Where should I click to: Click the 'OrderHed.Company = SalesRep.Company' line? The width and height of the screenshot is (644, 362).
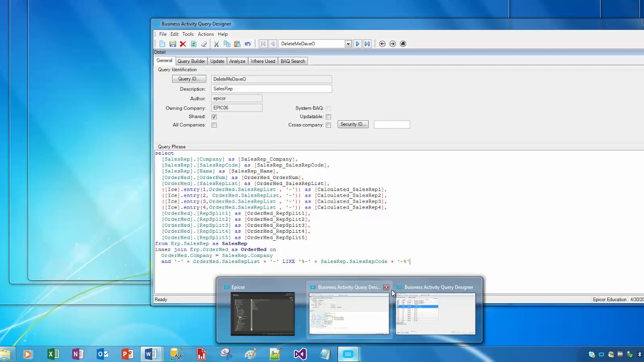click(x=217, y=256)
